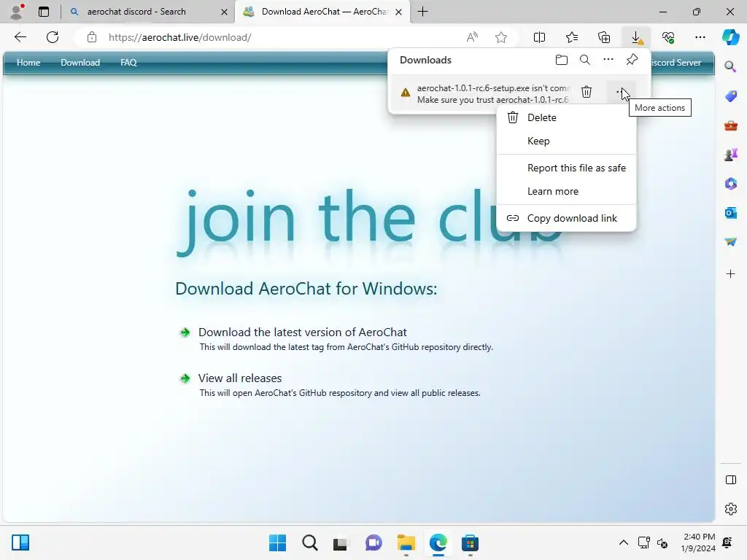
Task: Click the address bar URL
Action: click(179, 37)
